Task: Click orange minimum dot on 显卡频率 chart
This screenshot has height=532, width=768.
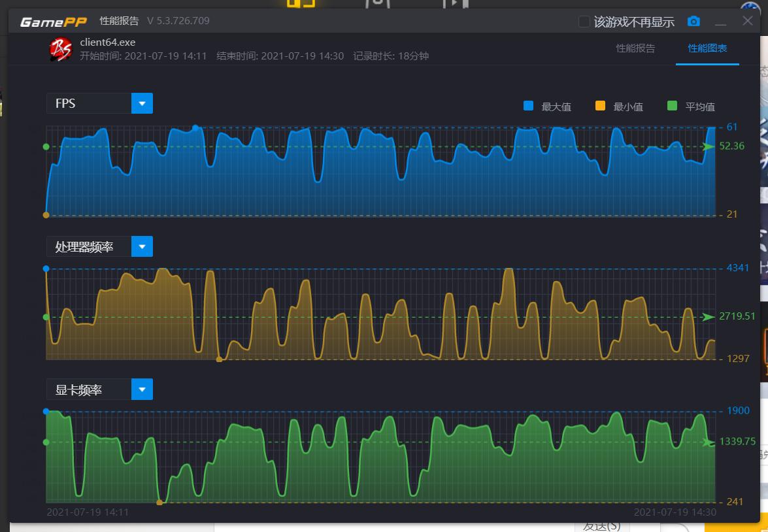Action: pyautogui.click(x=159, y=502)
